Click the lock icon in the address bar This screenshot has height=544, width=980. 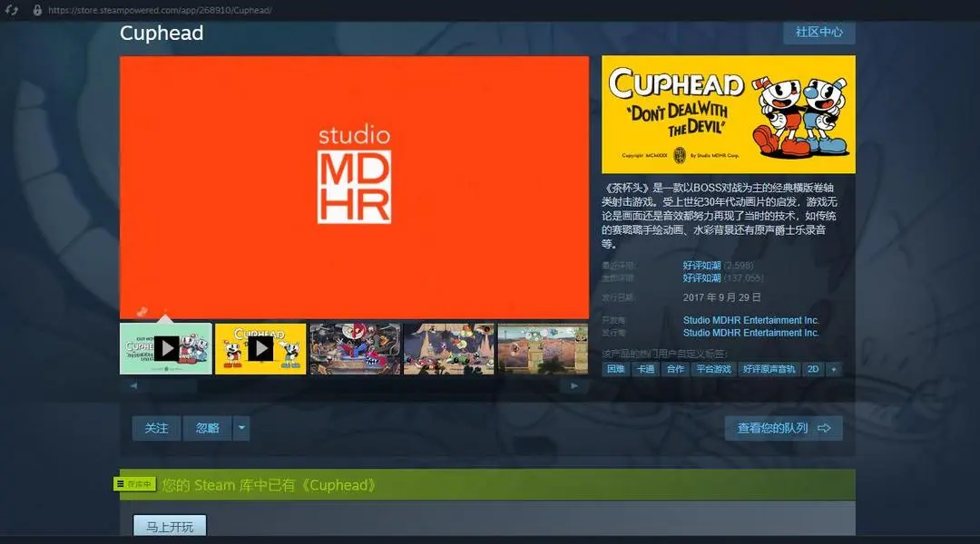[x=37, y=10]
